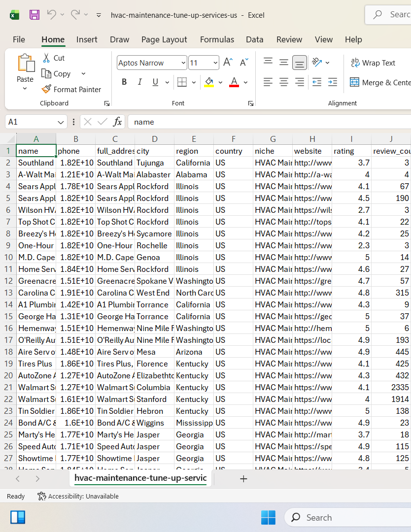Click the Copy icon
This screenshot has width=411, height=532.
click(46, 73)
